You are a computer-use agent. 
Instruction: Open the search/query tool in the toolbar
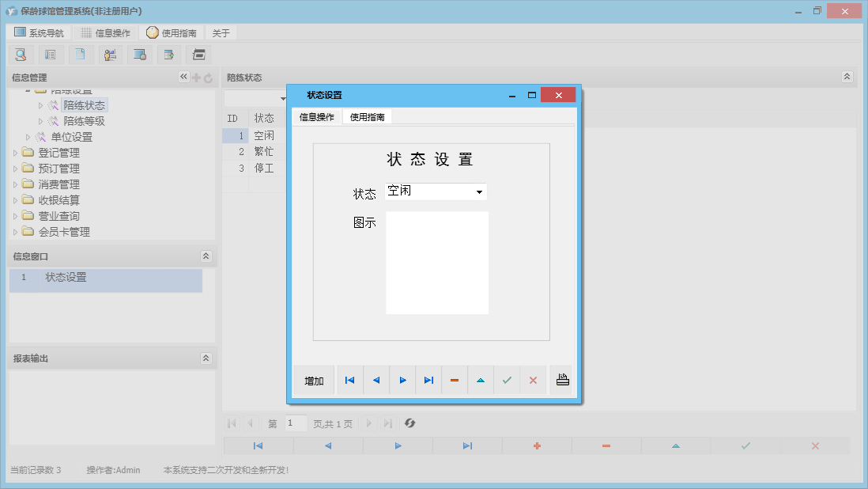[x=21, y=54]
